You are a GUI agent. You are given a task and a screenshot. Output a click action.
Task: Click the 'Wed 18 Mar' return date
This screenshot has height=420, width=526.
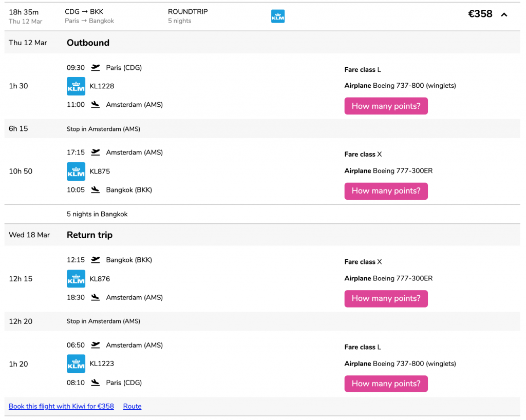pyautogui.click(x=29, y=235)
